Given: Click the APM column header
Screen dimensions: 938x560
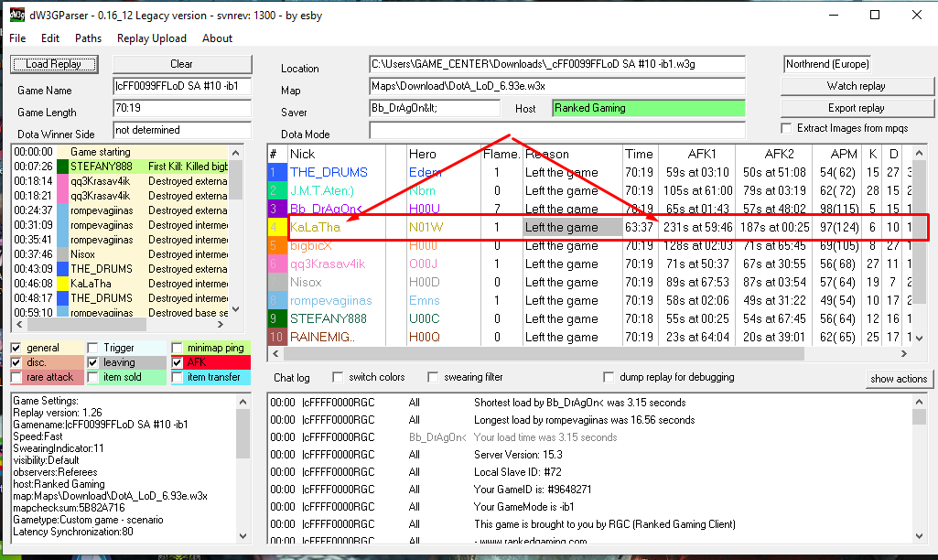Looking at the screenshot, I should pyautogui.click(x=838, y=154).
